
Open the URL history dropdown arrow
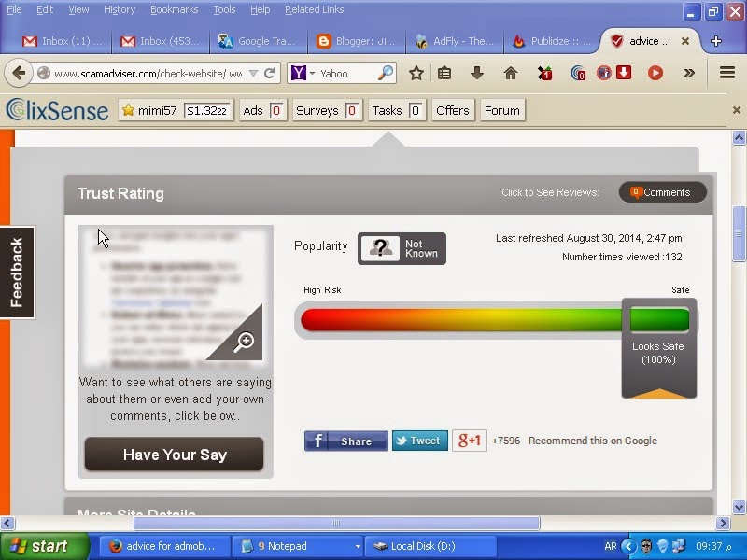[x=253, y=74]
